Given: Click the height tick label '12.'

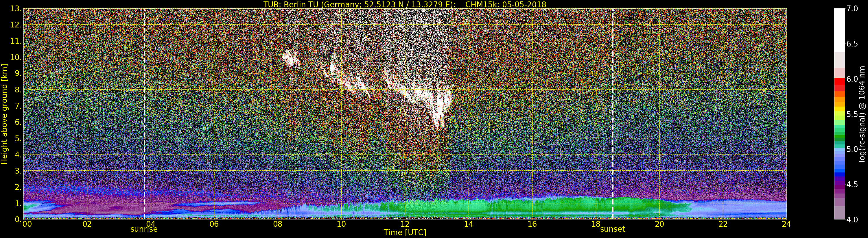Looking at the screenshot, I should 16,25.
